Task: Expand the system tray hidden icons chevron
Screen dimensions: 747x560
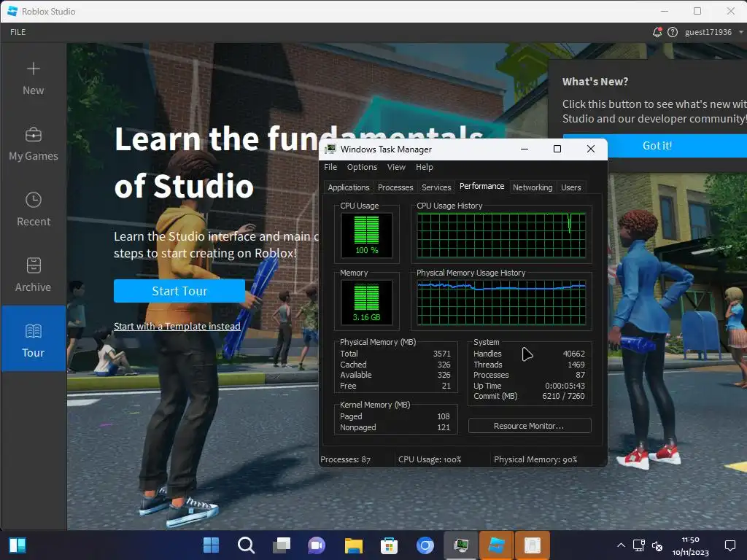Action: [x=621, y=545]
